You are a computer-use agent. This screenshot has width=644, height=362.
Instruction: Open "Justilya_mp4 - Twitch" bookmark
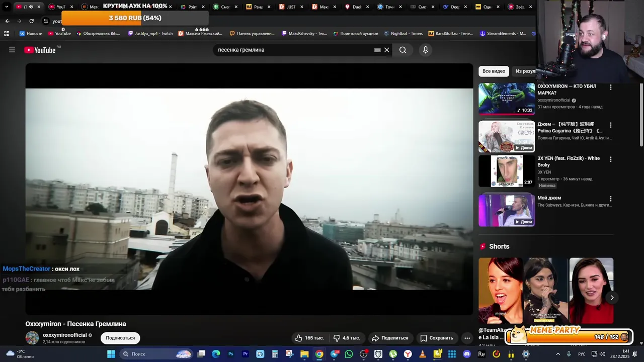tap(150, 34)
